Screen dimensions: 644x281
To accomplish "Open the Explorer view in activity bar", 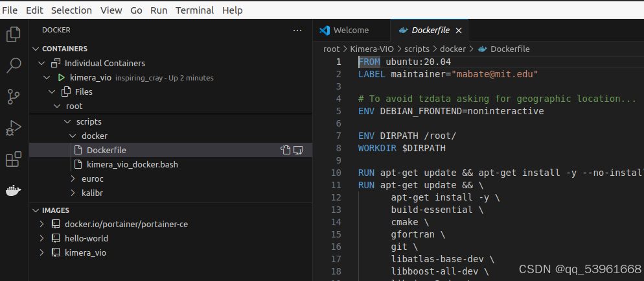I will click(x=14, y=34).
